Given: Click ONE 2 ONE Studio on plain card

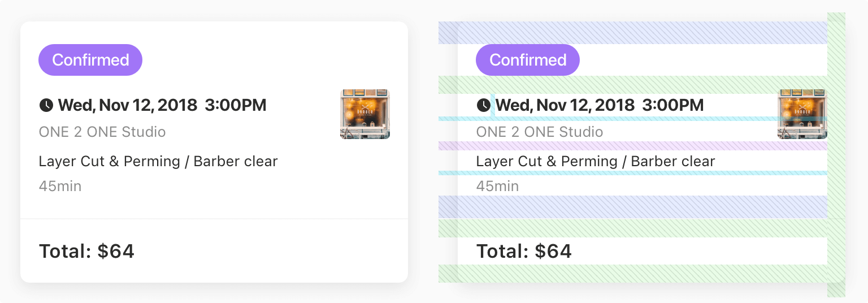Looking at the screenshot, I should point(102,132).
